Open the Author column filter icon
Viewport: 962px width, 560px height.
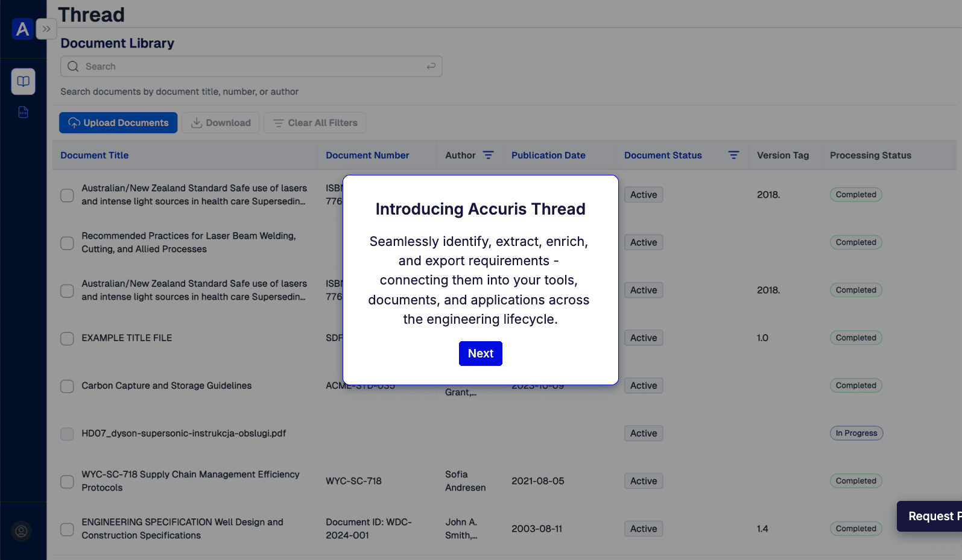pos(489,156)
